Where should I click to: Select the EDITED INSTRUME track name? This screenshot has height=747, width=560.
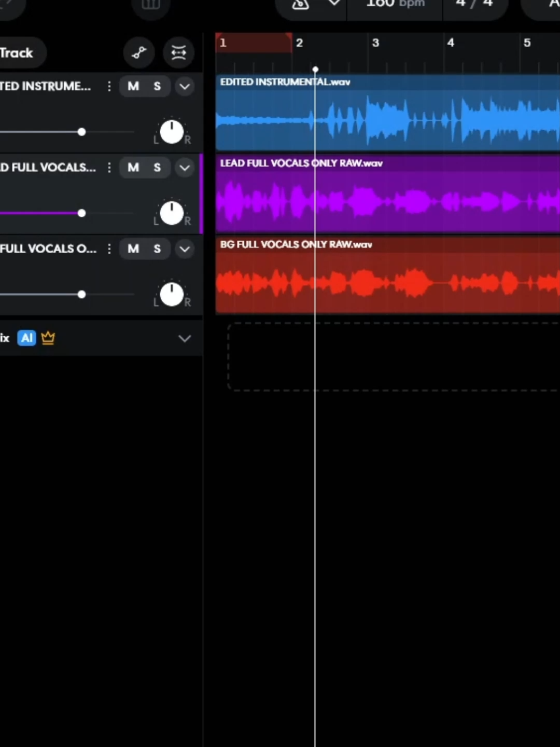pos(45,86)
